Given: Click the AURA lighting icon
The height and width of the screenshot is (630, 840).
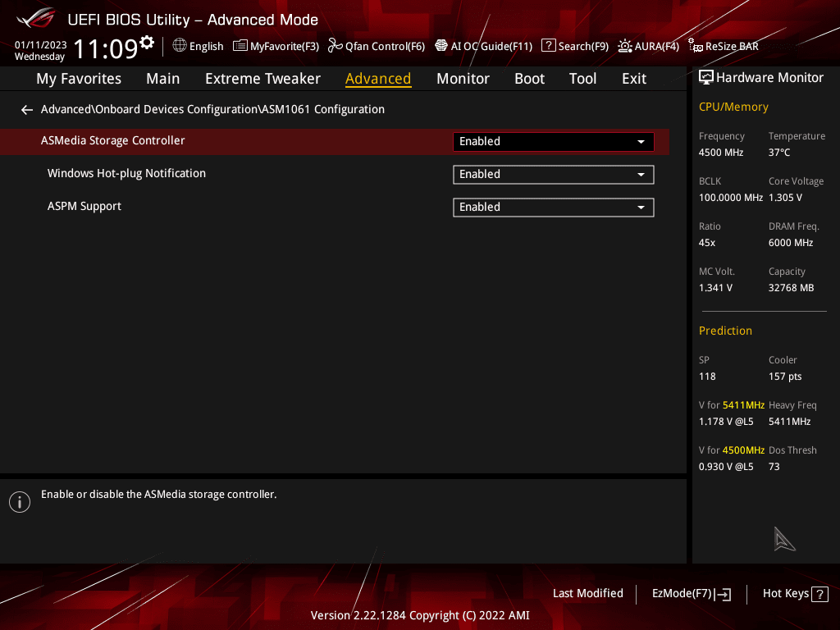Looking at the screenshot, I should 625,46.
